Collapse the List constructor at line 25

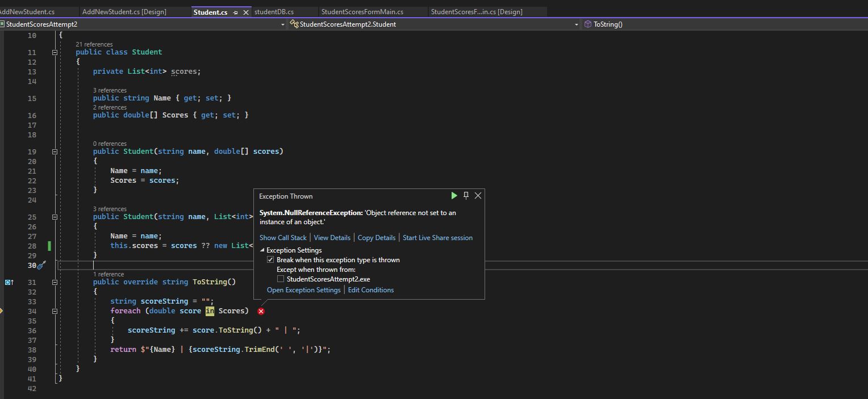55,217
